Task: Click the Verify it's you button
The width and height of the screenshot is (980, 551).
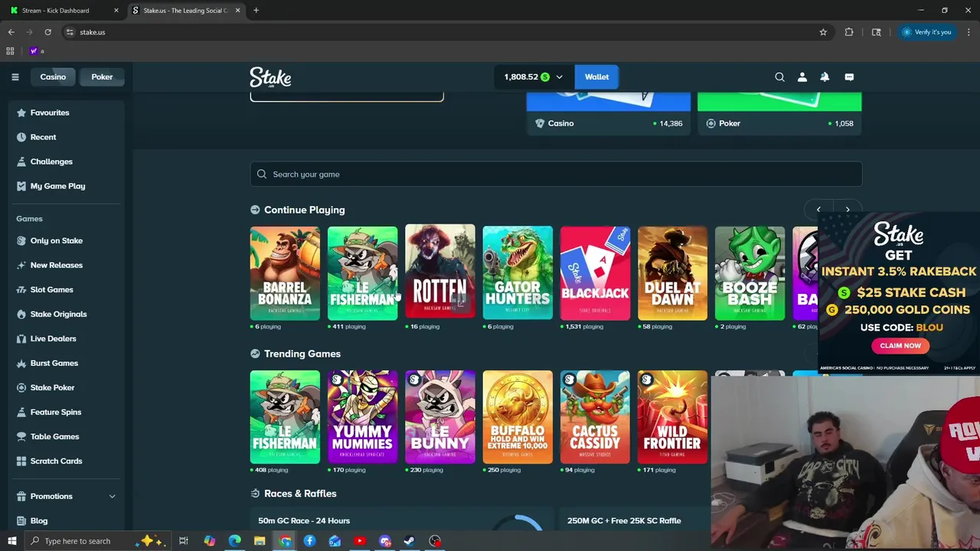Action: [926, 32]
